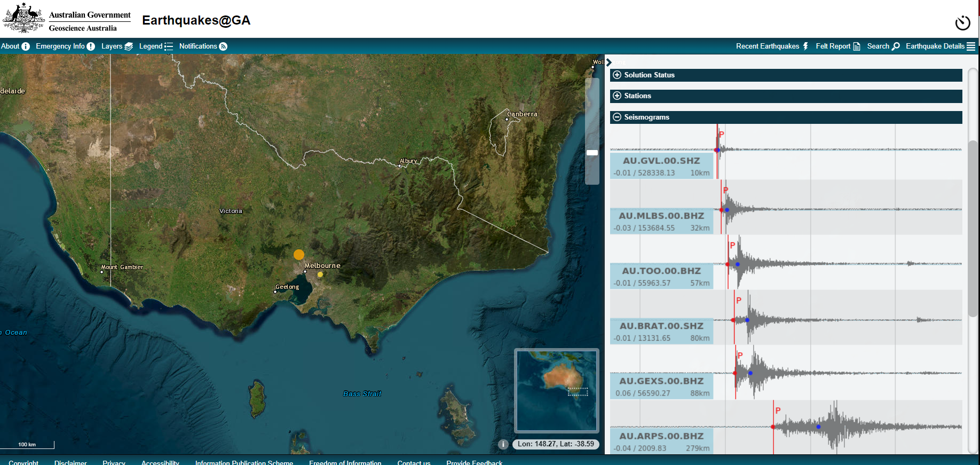The height and width of the screenshot is (465, 980).
Task: Open the About menu item
Action: click(x=15, y=46)
